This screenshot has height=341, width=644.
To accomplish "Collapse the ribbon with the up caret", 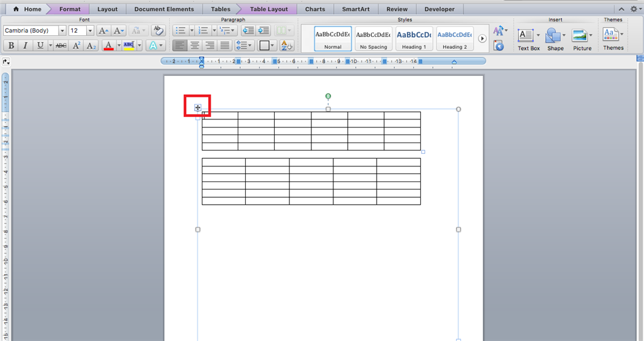I will click(621, 9).
